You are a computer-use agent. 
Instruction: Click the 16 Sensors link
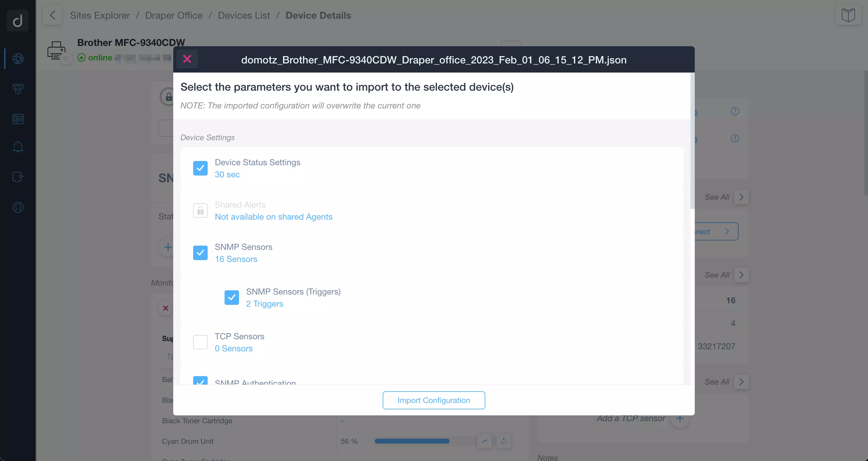point(236,259)
